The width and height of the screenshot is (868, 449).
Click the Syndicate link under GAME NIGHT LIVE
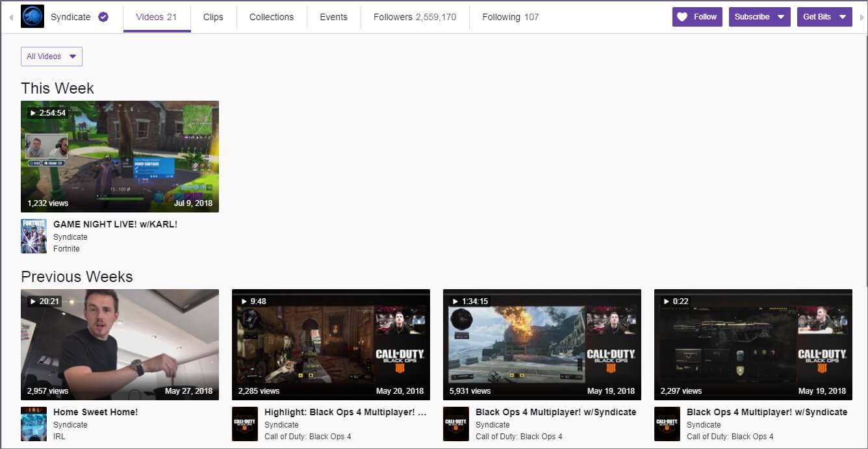70,237
